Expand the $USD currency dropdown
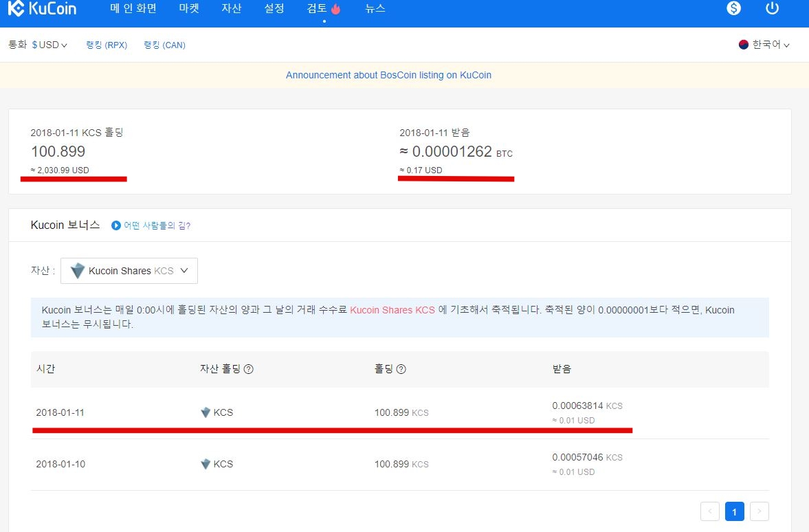The image size is (809, 532). tap(49, 45)
